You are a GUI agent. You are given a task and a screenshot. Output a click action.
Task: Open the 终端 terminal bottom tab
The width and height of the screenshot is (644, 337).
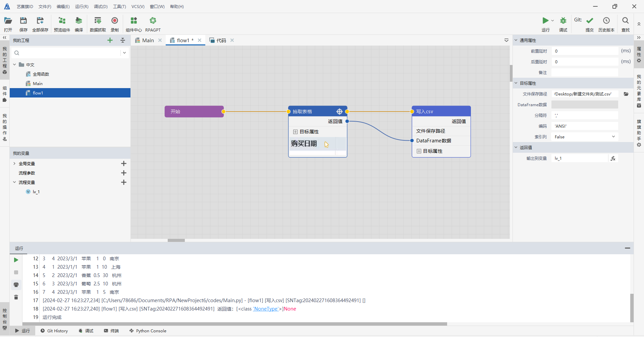coord(111,331)
